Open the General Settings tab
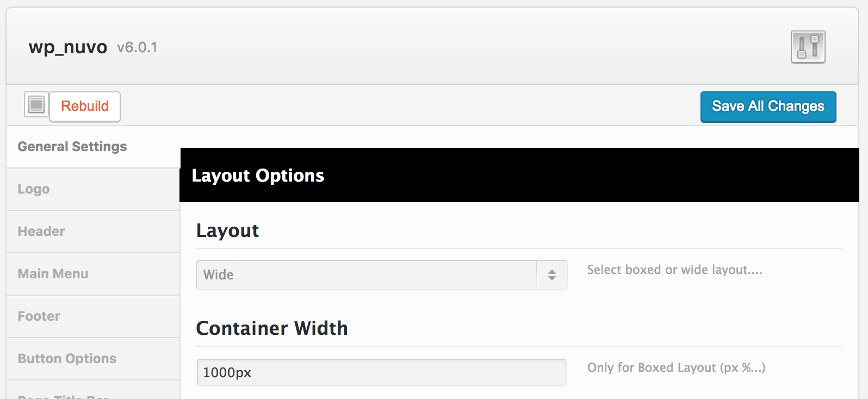The height and width of the screenshot is (399, 868). [72, 147]
